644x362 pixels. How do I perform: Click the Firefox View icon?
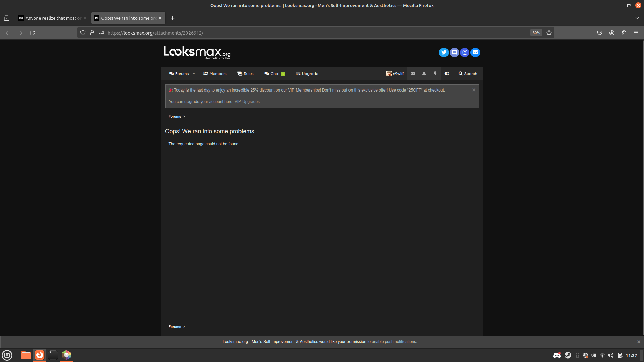7,18
